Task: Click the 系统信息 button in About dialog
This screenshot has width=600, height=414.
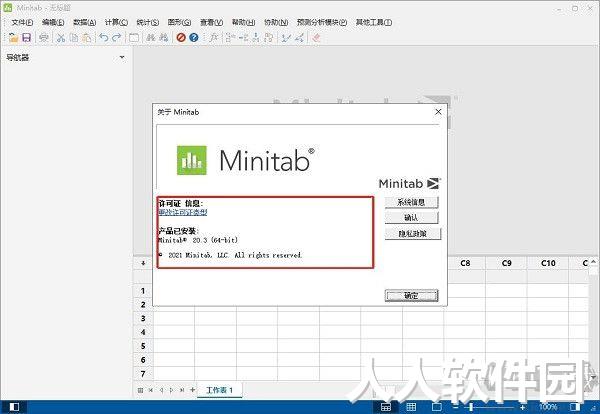Action: [x=411, y=202]
